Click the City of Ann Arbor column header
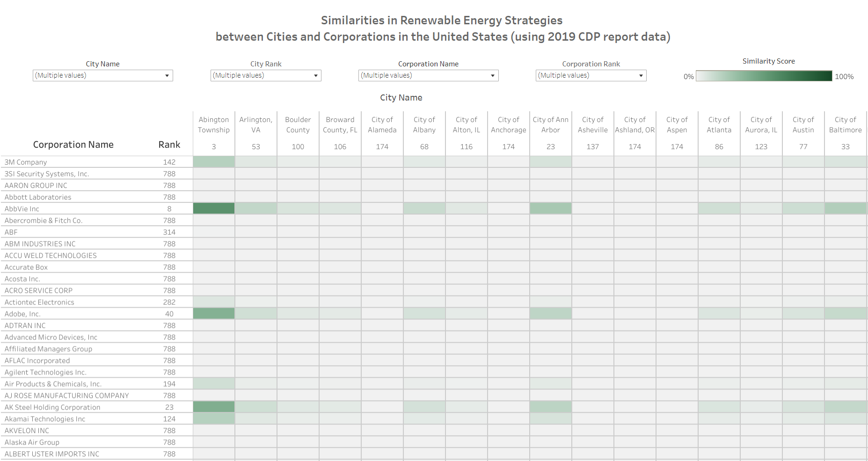This screenshot has height=461, width=868. point(551,125)
